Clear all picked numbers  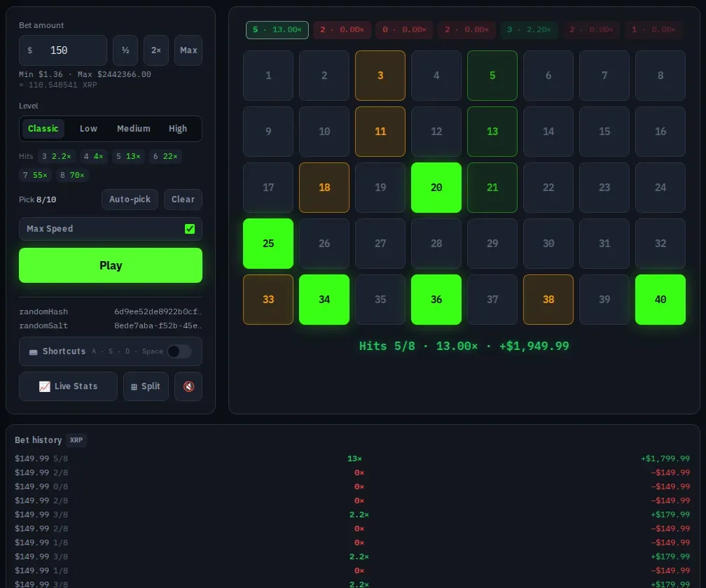point(183,199)
